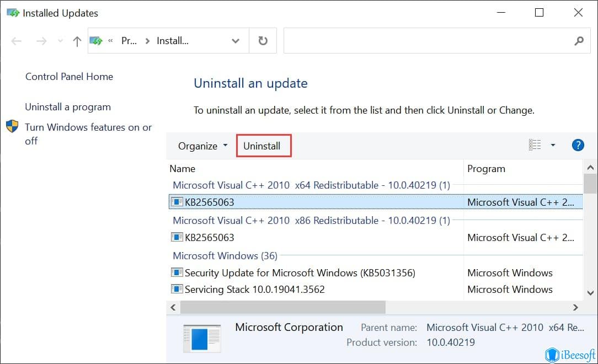Click the horizontal scrollbar thumb
Viewport: 598px width, 364px height.
coord(282,307)
